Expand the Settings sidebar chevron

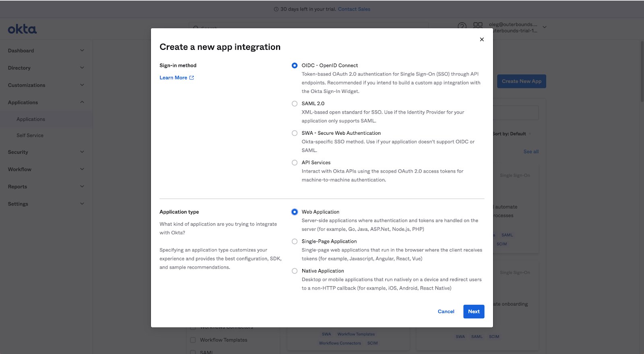[x=82, y=204]
